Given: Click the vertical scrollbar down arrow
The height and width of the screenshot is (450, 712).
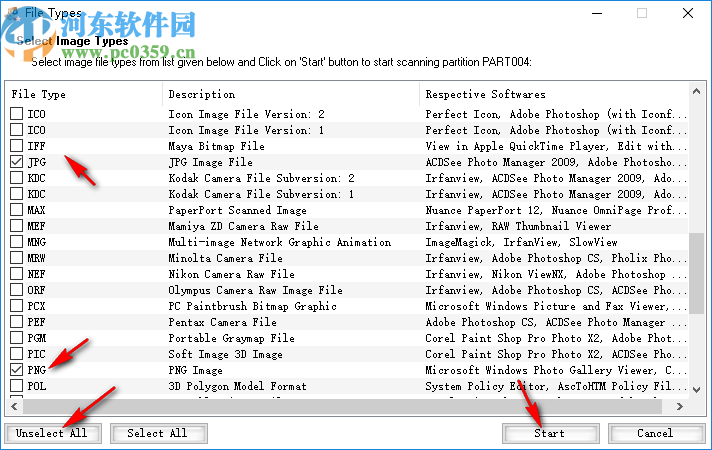Looking at the screenshot, I should [x=697, y=390].
